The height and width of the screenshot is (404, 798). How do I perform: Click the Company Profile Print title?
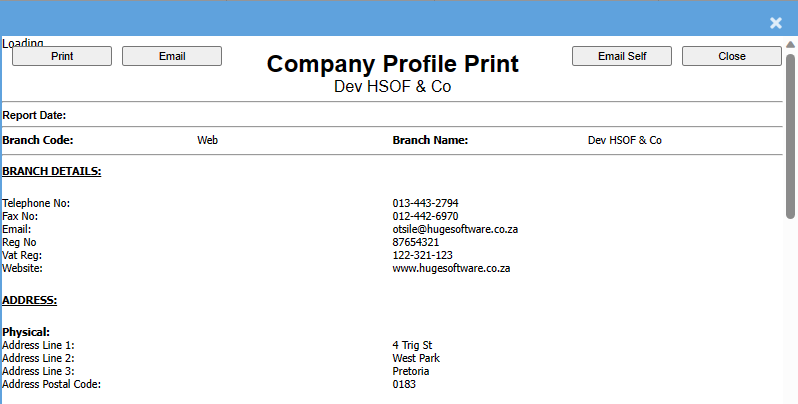(x=393, y=64)
